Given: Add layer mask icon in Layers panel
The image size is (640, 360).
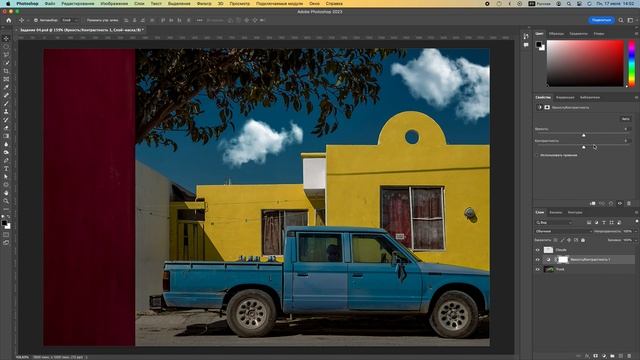Looking at the screenshot, I should pyautogui.click(x=596, y=356).
